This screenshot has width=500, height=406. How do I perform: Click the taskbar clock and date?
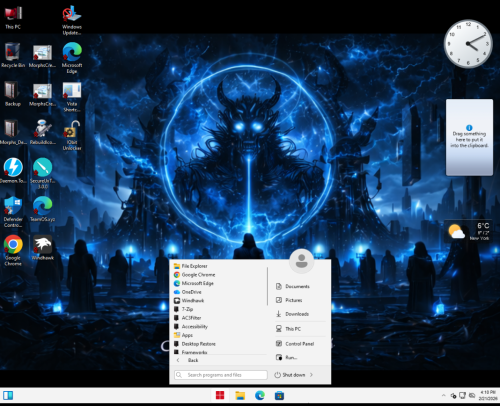point(488,395)
